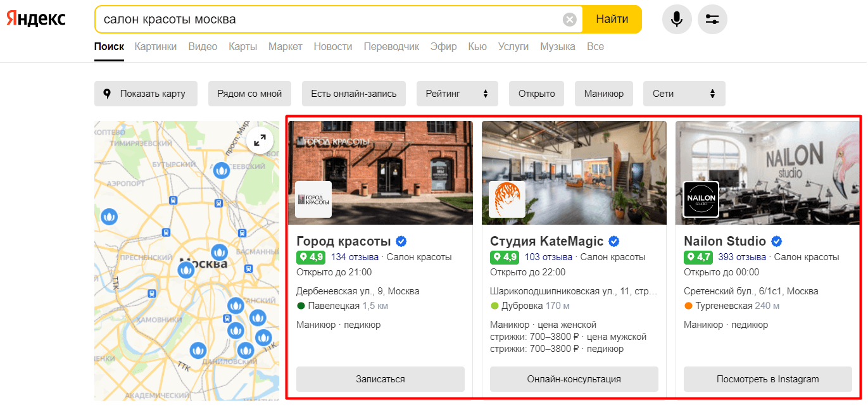Viewport: 868px width, 407px height.
Task: Select the Поиск tab
Action: pyautogui.click(x=109, y=46)
